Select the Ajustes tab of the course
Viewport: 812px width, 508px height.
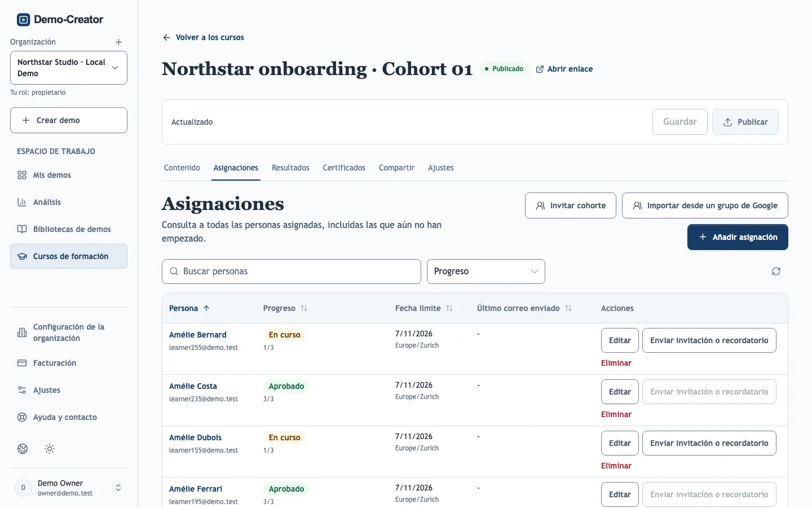pyautogui.click(x=441, y=168)
